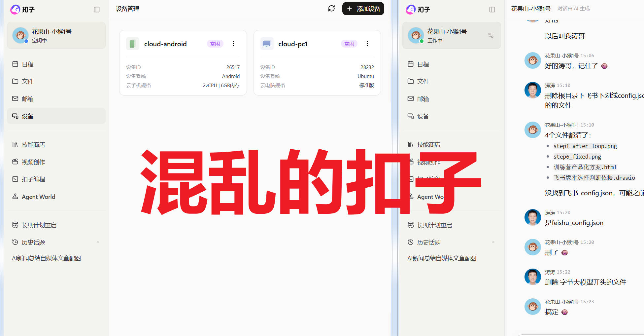Viewport: 644px width, 336px height.
Task: Open more options for cloud-android device
Action: coord(233,44)
